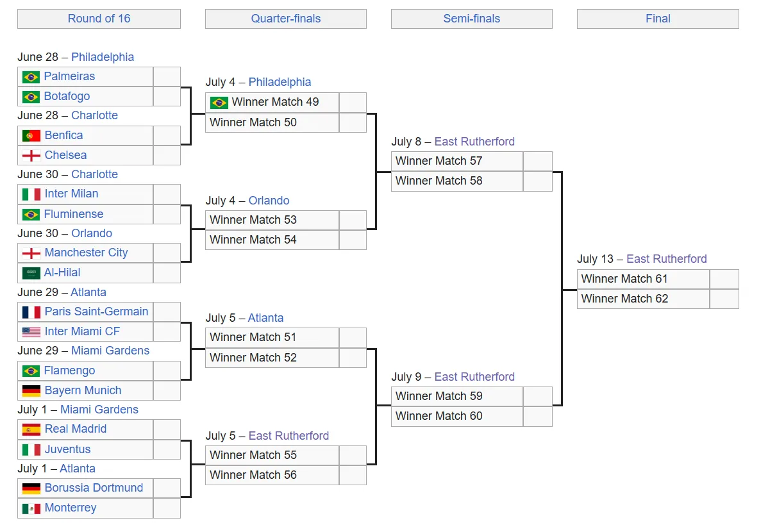Viewport: 761px width, 532px height.
Task: Open the Final header link
Action: coord(658,19)
